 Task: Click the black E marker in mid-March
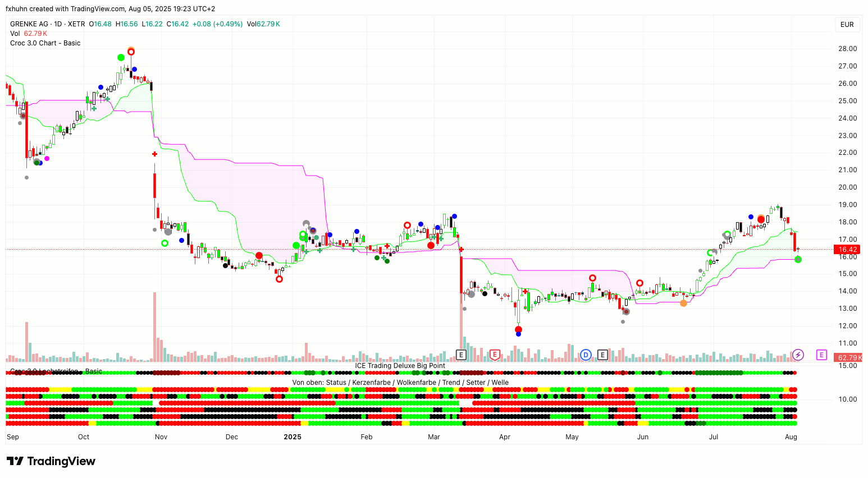point(461,355)
